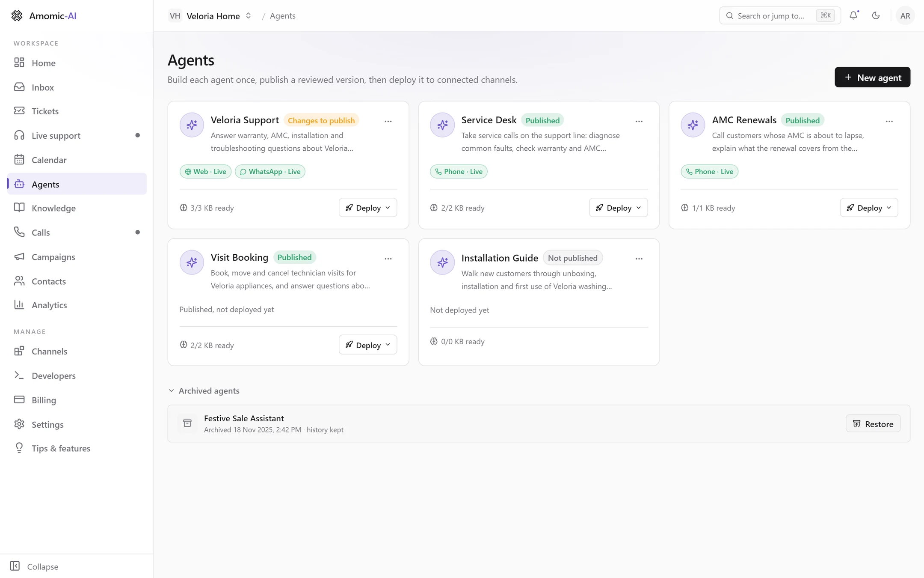Collapse the Archived agents section
924x578 pixels.
204,391
